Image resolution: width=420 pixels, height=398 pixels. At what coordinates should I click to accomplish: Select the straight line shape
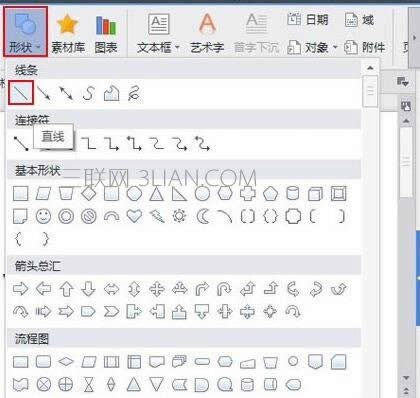pyautogui.click(x=21, y=93)
